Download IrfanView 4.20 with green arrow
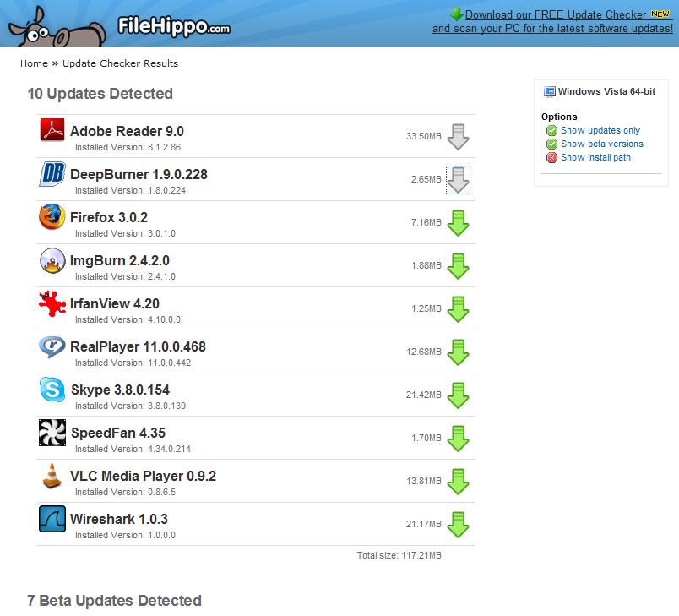This screenshot has width=679, height=616. (458, 309)
